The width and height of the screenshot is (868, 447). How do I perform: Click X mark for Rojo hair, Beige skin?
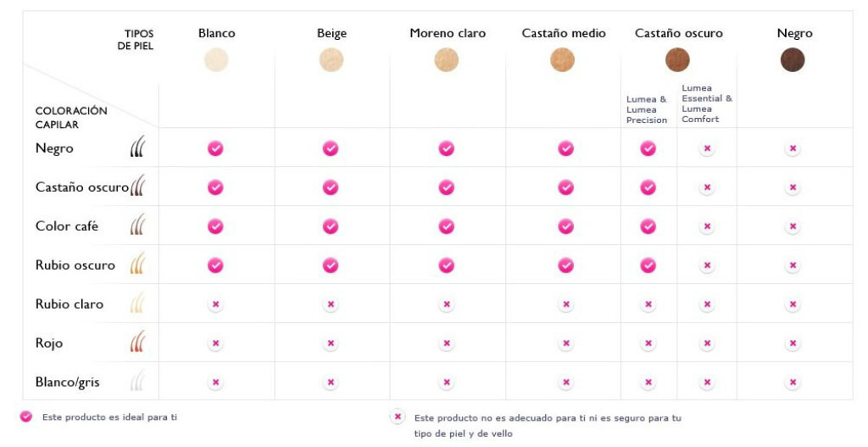coord(331,344)
